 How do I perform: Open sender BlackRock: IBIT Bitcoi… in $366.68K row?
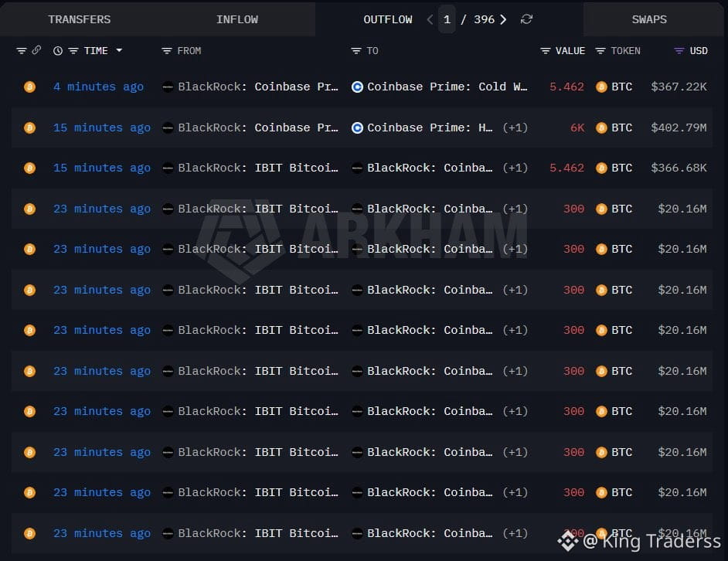pyautogui.click(x=257, y=168)
